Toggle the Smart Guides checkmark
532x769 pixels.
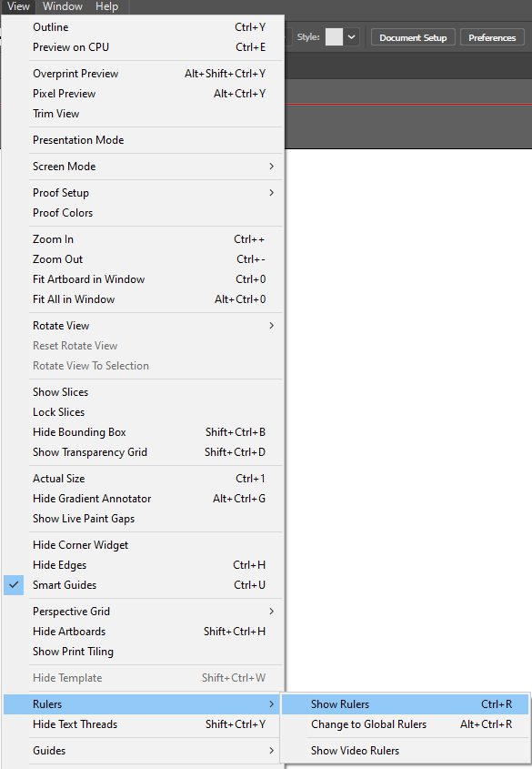(x=14, y=584)
